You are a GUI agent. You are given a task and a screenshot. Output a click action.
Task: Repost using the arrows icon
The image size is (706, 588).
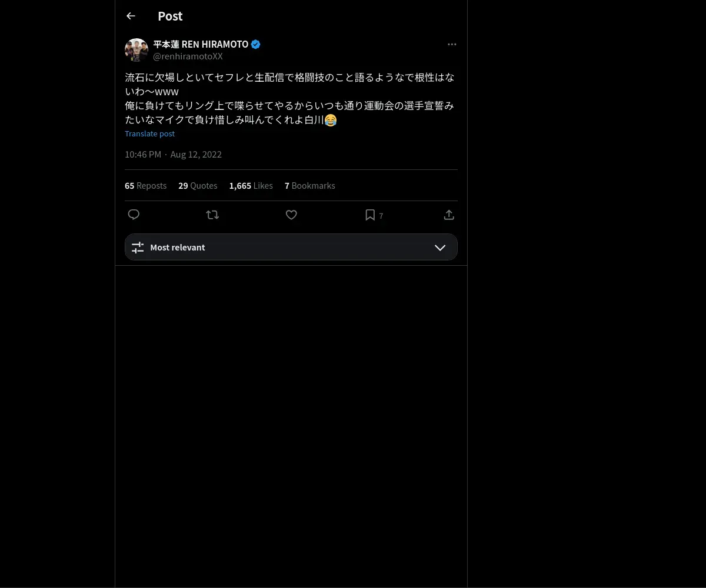point(212,215)
